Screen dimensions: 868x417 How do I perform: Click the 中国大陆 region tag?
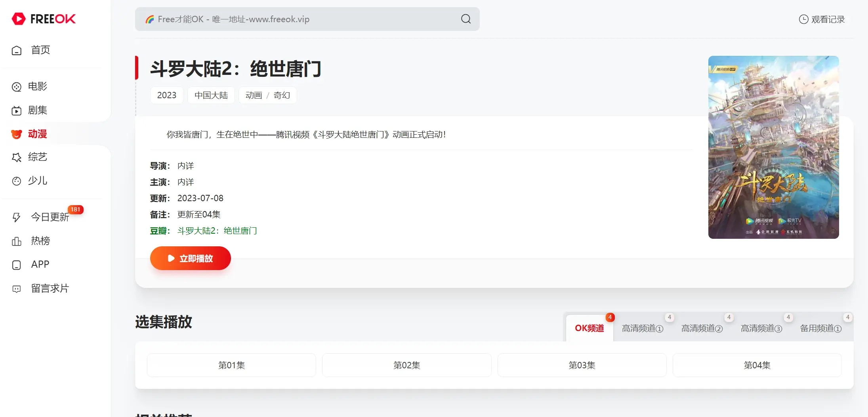pos(211,95)
